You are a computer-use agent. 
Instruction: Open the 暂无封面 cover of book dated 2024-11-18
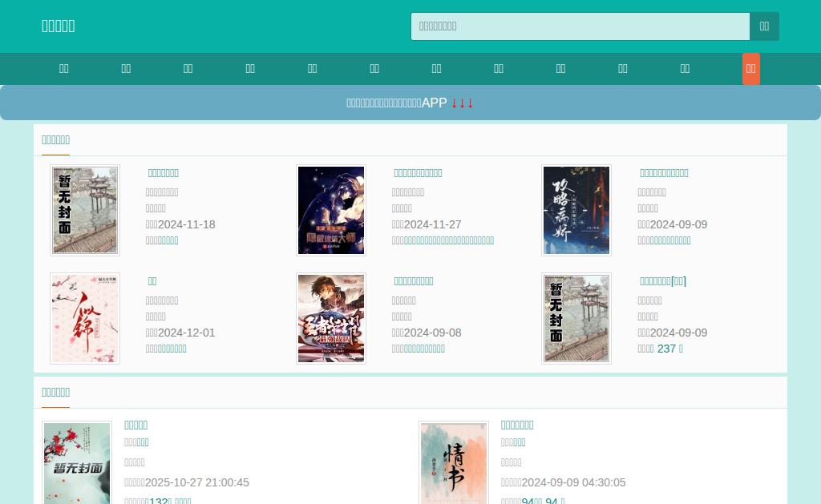(85, 211)
